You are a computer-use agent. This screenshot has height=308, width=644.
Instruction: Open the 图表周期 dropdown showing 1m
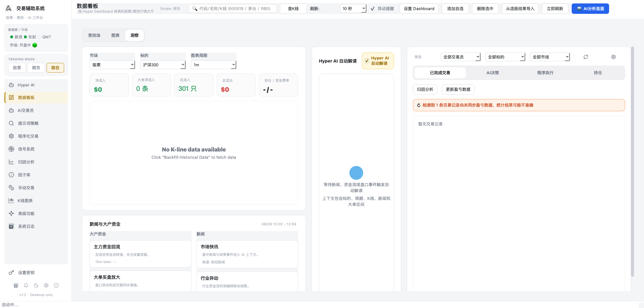point(214,65)
